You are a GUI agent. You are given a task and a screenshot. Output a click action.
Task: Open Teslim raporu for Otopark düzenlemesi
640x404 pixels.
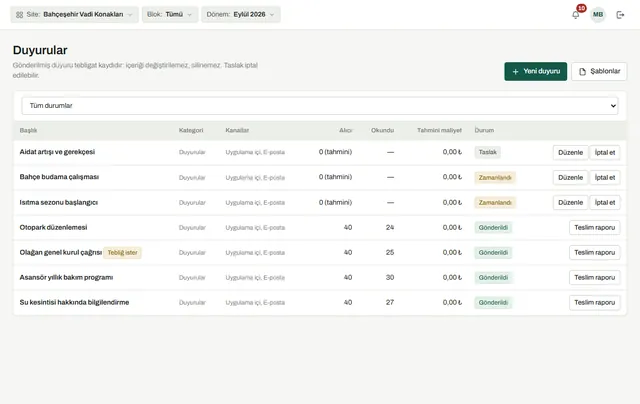pos(594,227)
